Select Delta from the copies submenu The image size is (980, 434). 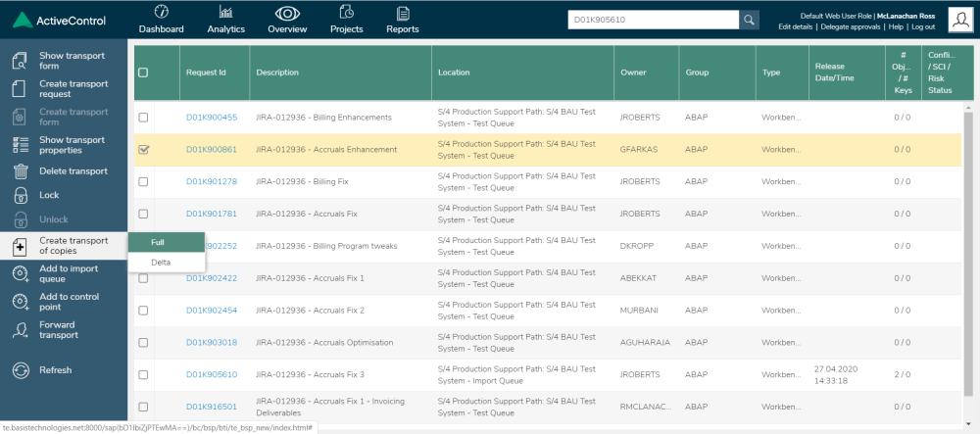coord(167,263)
